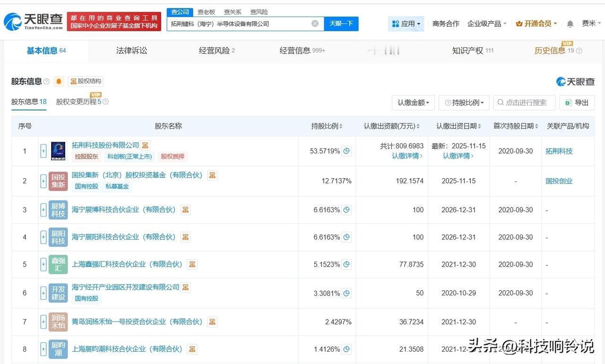Click the TianYanCha logo at top left
Image resolution: width=605 pixels, height=364 pixels.
click(x=33, y=21)
